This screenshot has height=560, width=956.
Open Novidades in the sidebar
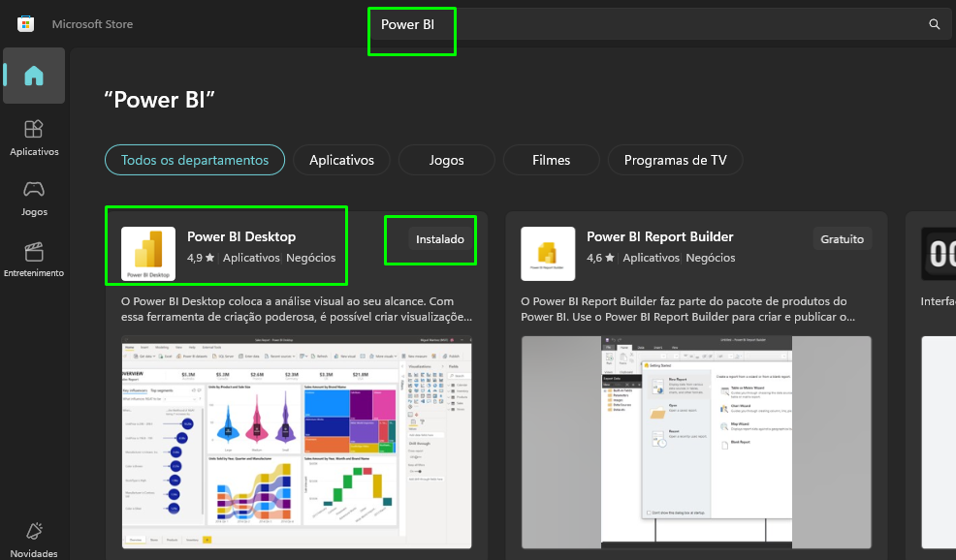[34, 540]
